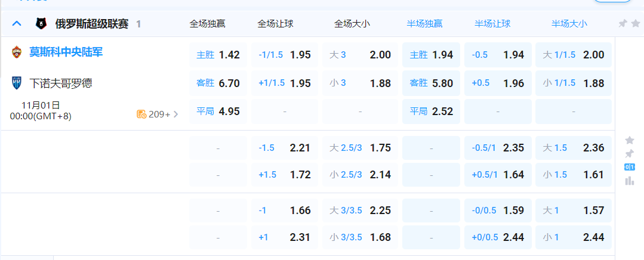The image size is (644, 260).
Task: Select 半场让球 column header
Action: (x=492, y=24)
